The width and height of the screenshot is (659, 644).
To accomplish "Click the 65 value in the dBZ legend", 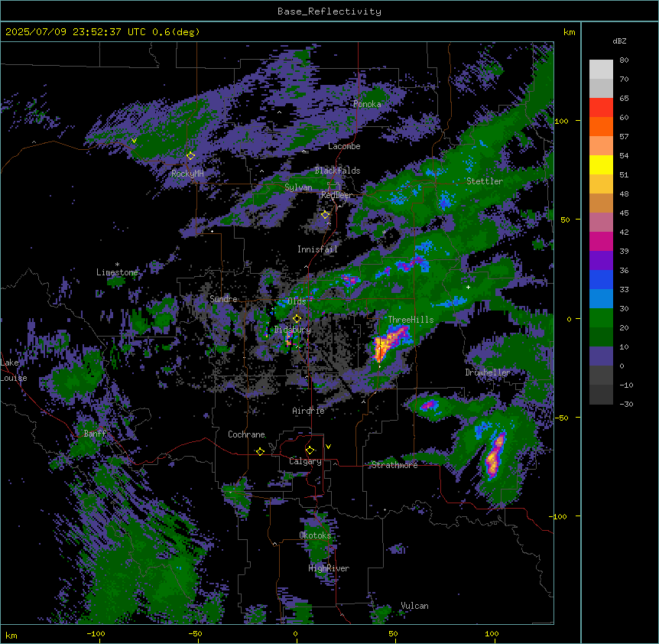I will coord(624,99).
